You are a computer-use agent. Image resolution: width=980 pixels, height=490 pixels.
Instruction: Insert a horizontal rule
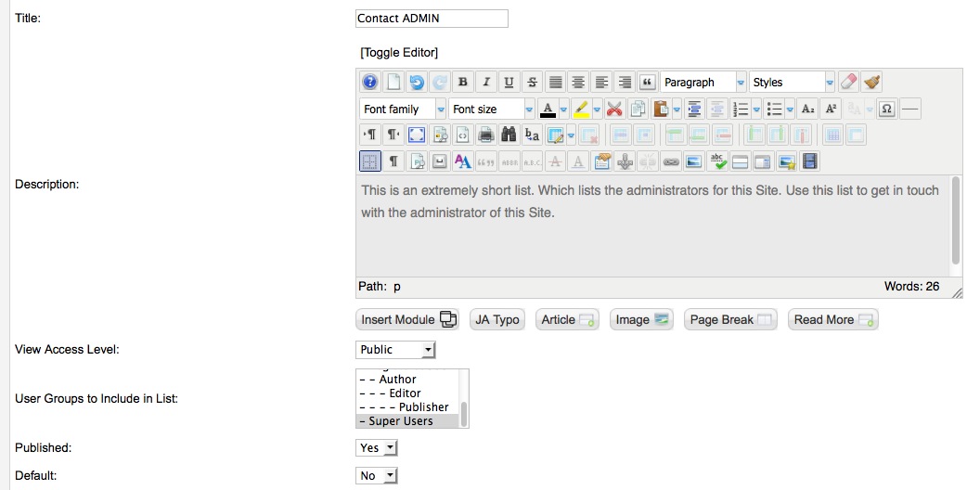[910, 110]
